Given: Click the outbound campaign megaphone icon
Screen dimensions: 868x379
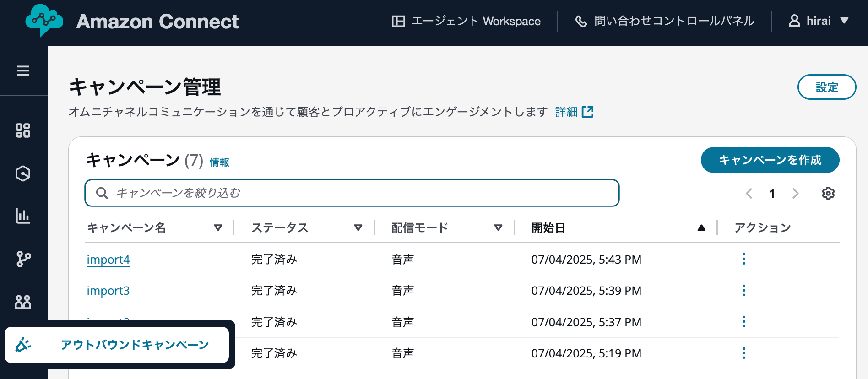Looking at the screenshot, I should point(23,344).
